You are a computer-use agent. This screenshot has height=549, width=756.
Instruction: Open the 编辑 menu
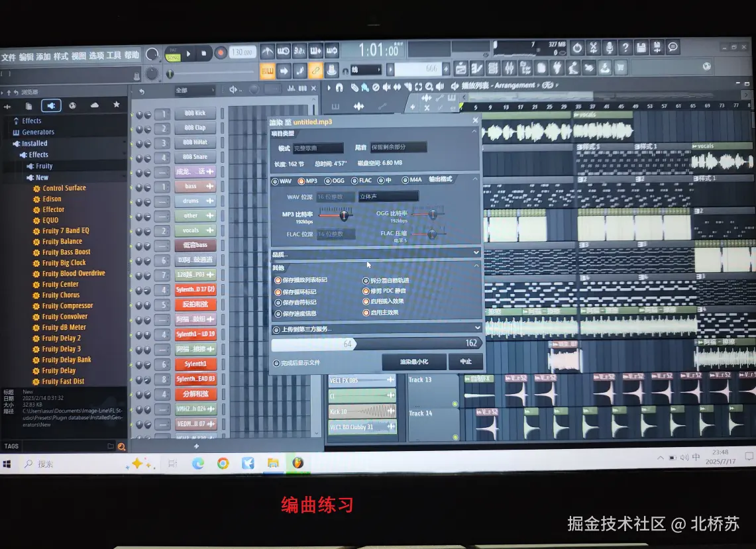(26, 56)
